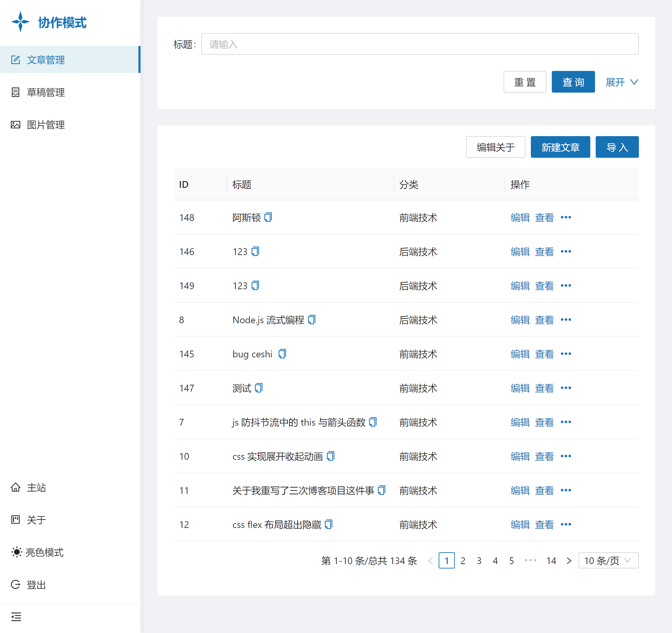Copy title of js 防抖节流 article
The image size is (672, 633).
[373, 422]
